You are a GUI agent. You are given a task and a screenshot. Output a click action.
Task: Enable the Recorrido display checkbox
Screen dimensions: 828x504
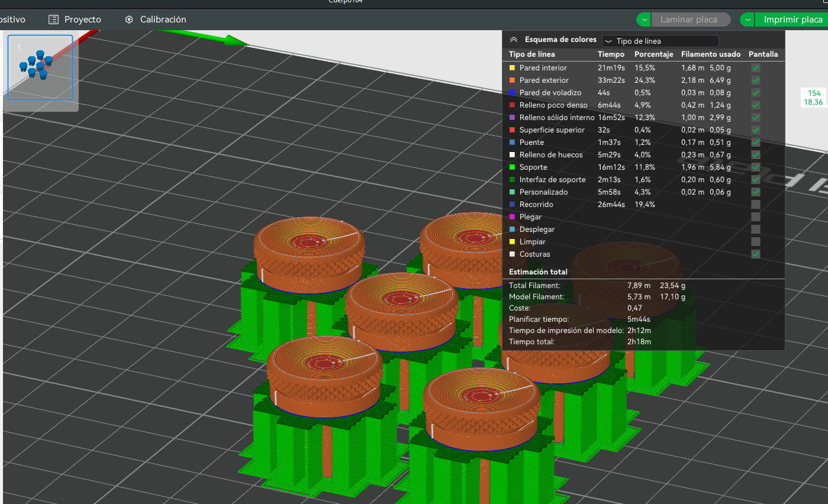point(756,205)
